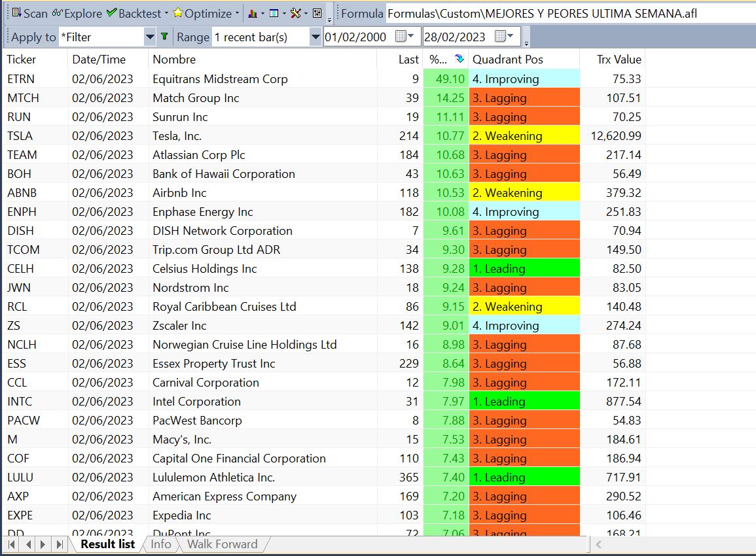This screenshot has width=756, height=556.
Task: Open the bar-chart Report icon
Action: [x=252, y=14]
